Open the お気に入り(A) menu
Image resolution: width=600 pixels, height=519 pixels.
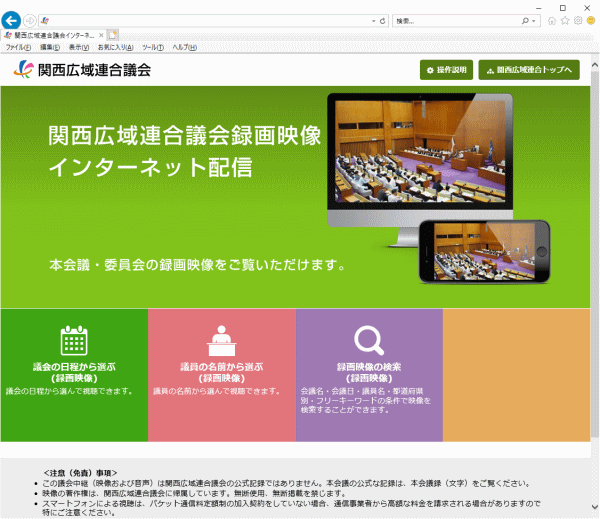[116, 47]
